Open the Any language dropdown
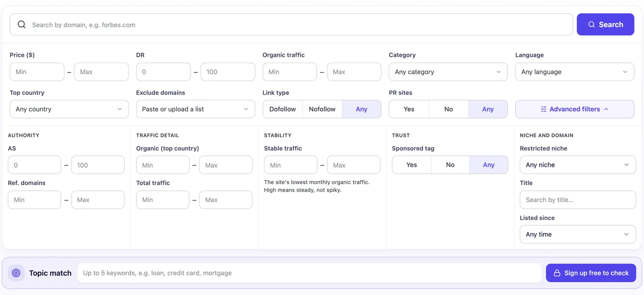The image size is (644, 295). (575, 72)
